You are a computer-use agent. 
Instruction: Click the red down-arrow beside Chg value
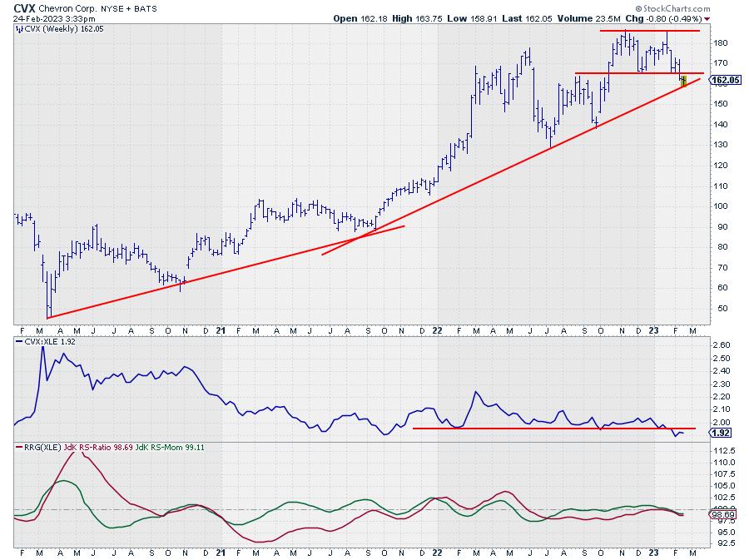click(707, 17)
